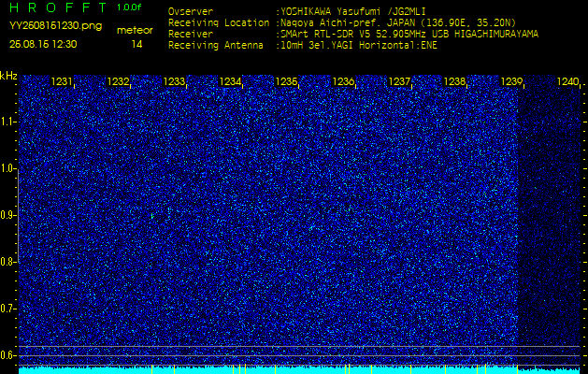Select 10mH 3el.YAGI Horizontal:ENE antenna text
588x374 pixels.
point(358,46)
